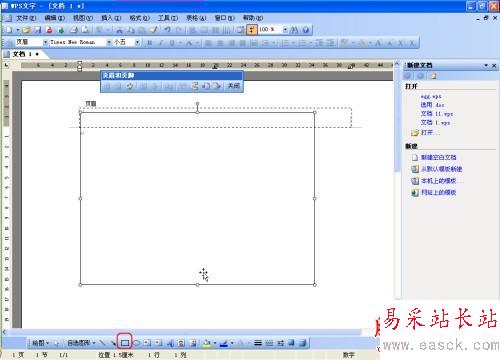The image size is (500, 360).
Task: Toggle the highlighted orange toolbar button
Action: 252,30
